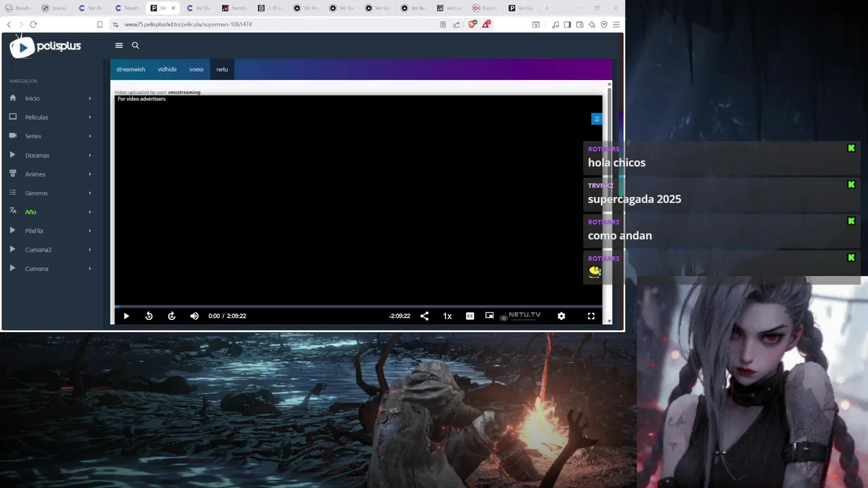
Task: Click the 'supercagada 2025' chat message
Action: tap(634, 199)
